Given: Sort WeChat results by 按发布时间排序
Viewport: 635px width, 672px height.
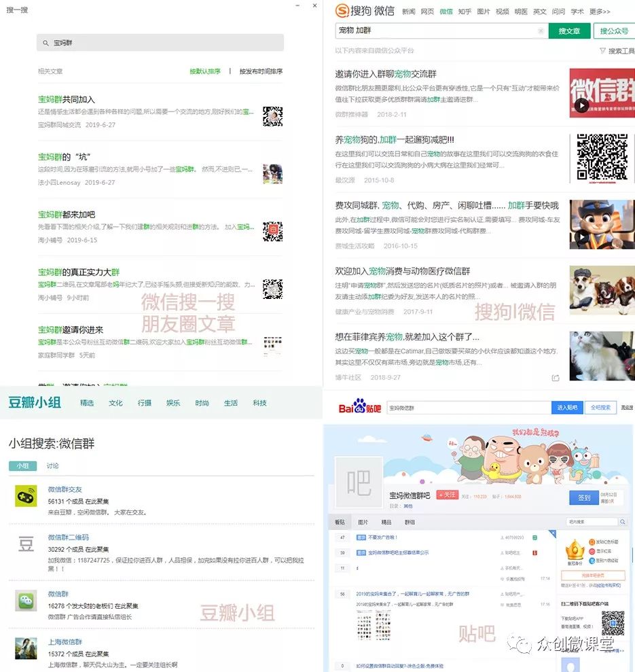Looking at the screenshot, I should click(261, 71).
